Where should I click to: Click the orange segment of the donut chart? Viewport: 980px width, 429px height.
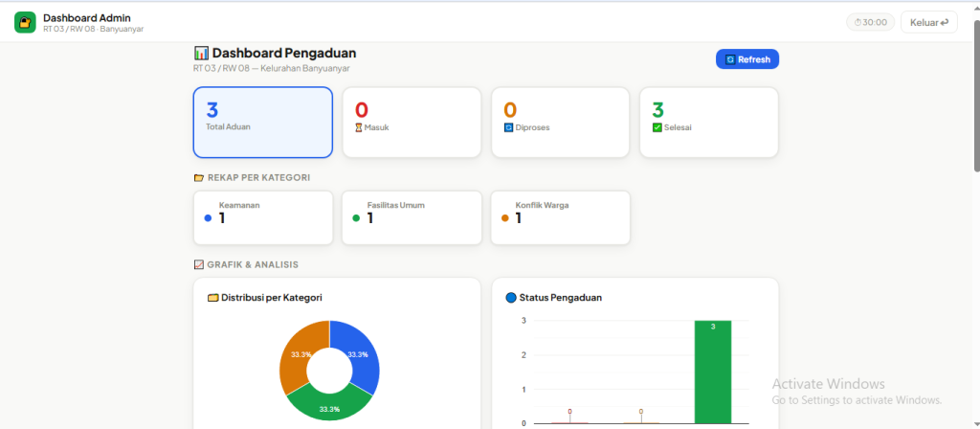tap(301, 356)
